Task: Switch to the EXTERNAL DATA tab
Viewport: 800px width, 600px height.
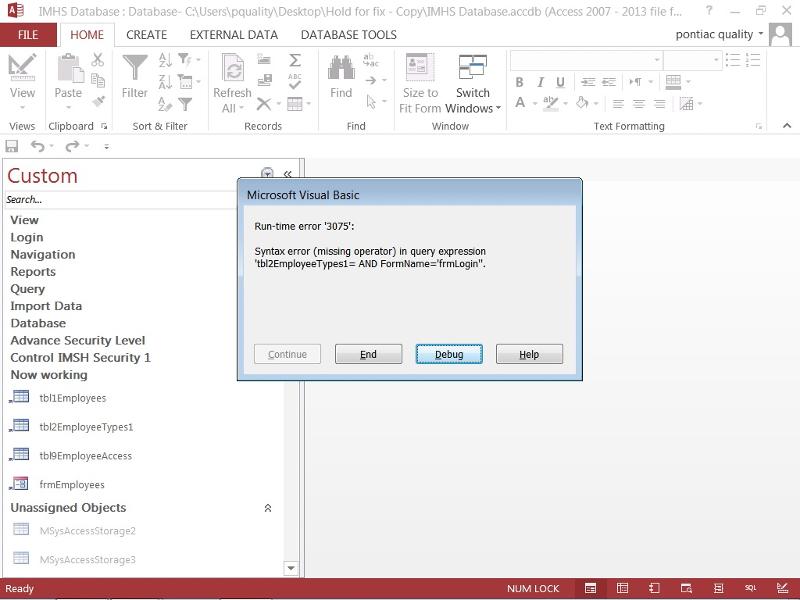Action: [234, 35]
